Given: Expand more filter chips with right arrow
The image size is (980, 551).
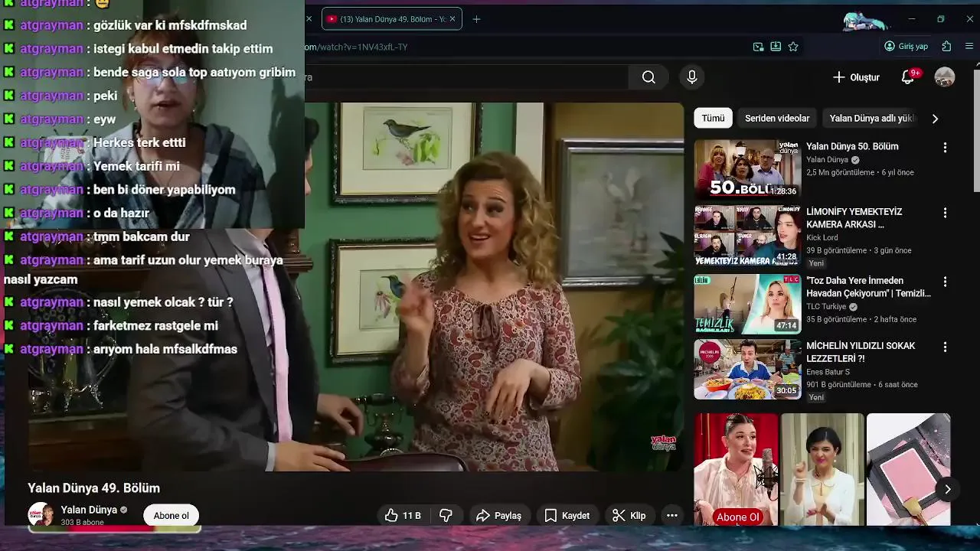Looking at the screenshot, I should tap(935, 119).
